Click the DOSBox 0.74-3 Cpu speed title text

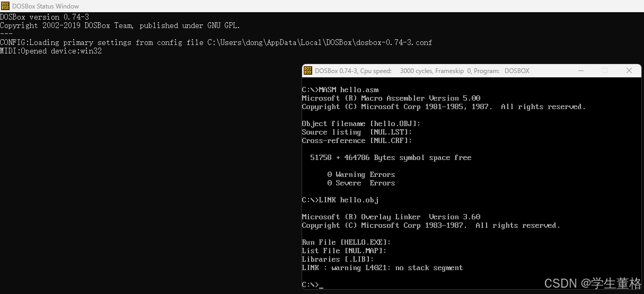[422, 71]
